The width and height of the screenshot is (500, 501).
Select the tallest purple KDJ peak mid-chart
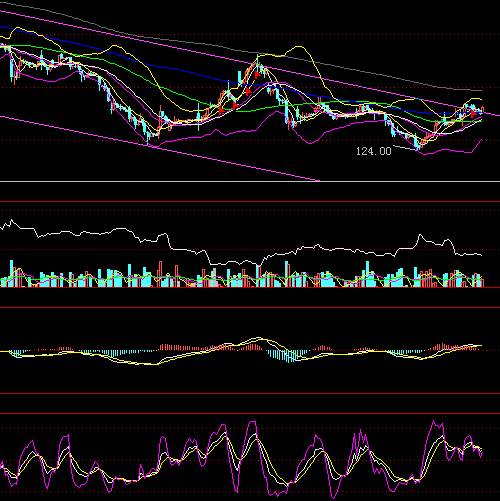(x=252, y=423)
